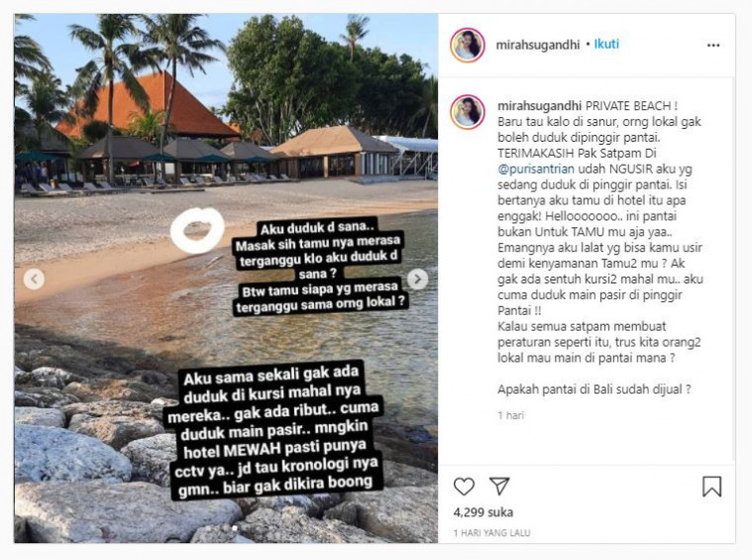Select the white circle marker on the beach photo
752x560 pixels.
point(197,231)
